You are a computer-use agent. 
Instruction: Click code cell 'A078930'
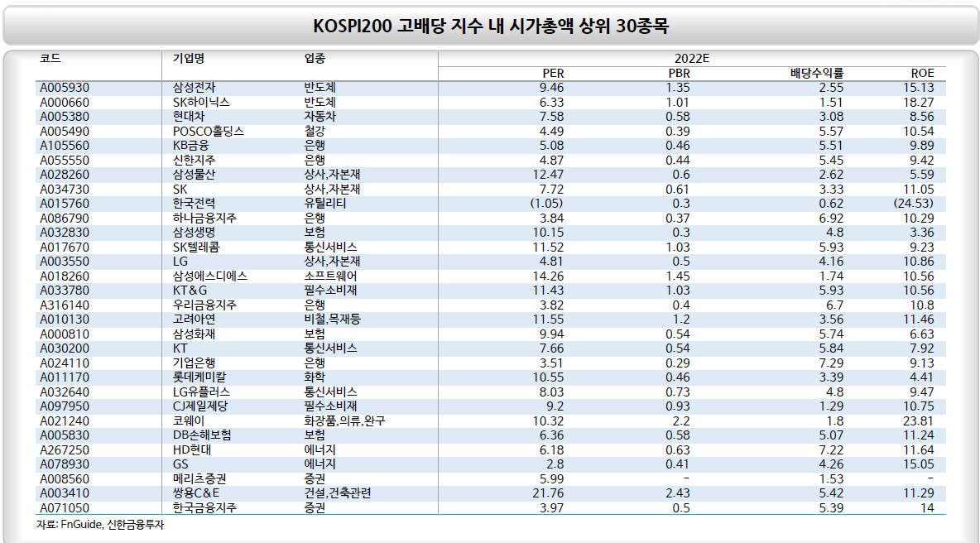[x=65, y=464]
